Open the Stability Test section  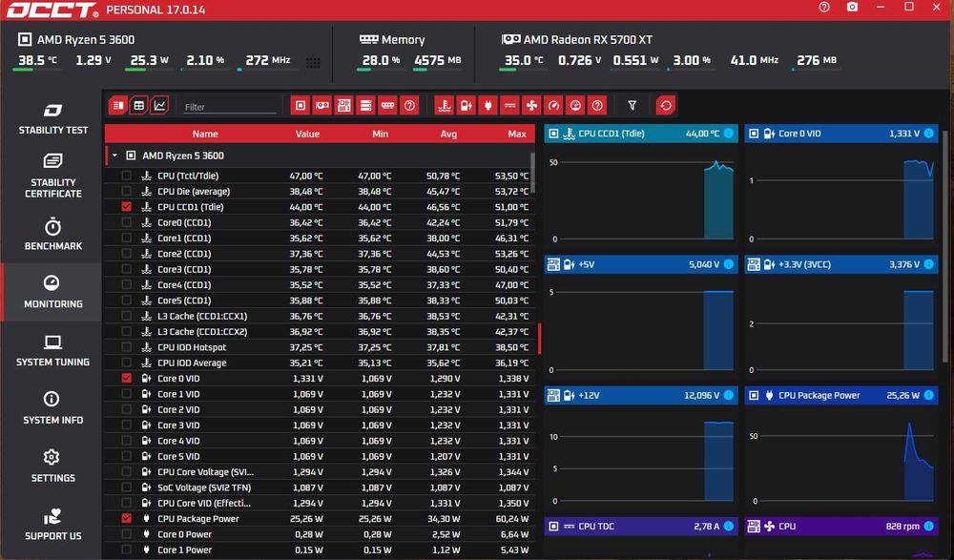click(x=52, y=118)
